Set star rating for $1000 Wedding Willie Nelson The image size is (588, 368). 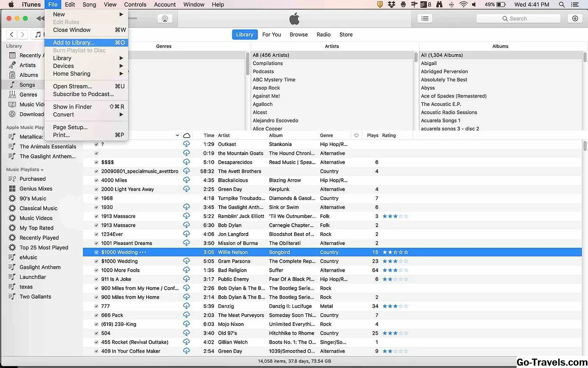click(395, 252)
